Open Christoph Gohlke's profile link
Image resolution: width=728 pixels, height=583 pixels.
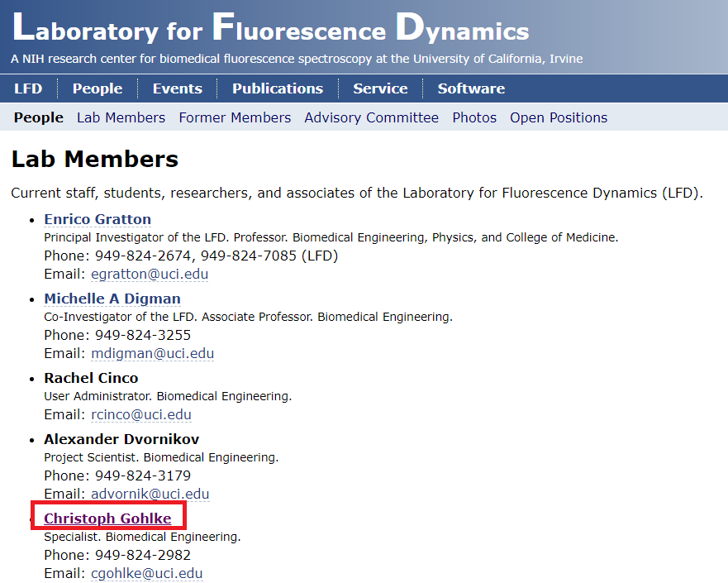(x=107, y=518)
